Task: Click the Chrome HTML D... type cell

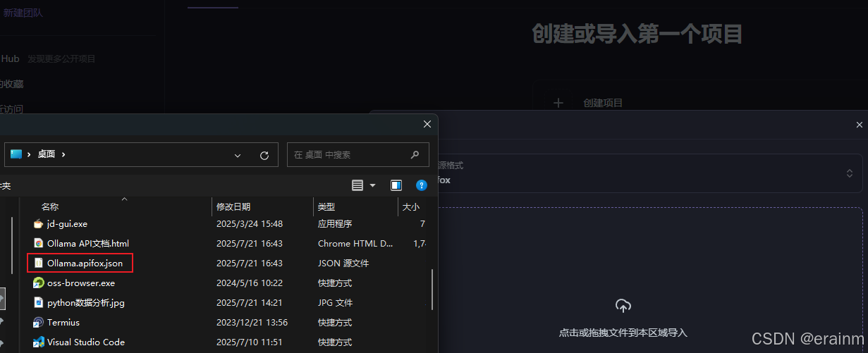Action: tap(355, 243)
